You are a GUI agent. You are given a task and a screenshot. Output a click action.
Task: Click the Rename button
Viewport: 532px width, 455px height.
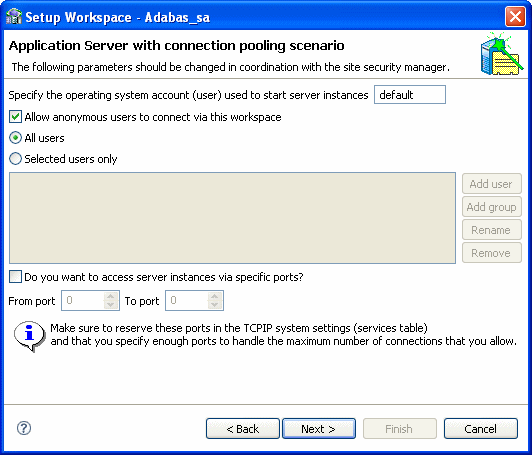click(x=492, y=230)
